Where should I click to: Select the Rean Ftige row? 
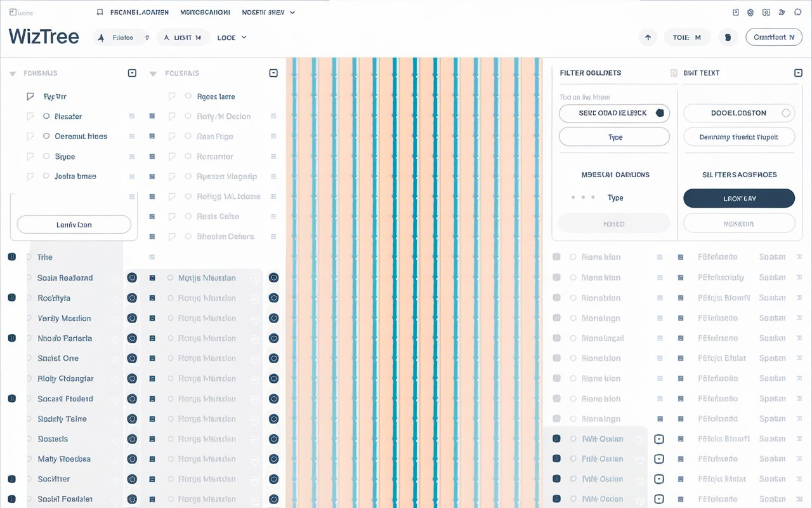tap(216, 136)
